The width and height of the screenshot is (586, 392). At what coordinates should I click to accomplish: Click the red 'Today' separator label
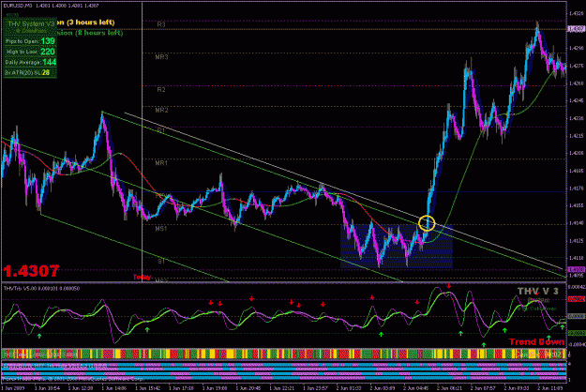pyautogui.click(x=142, y=277)
